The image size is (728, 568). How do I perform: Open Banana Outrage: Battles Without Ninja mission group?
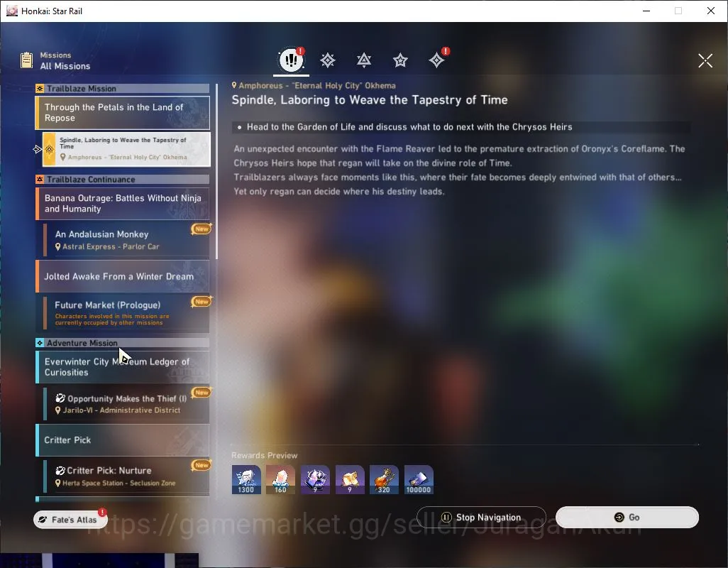123,204
